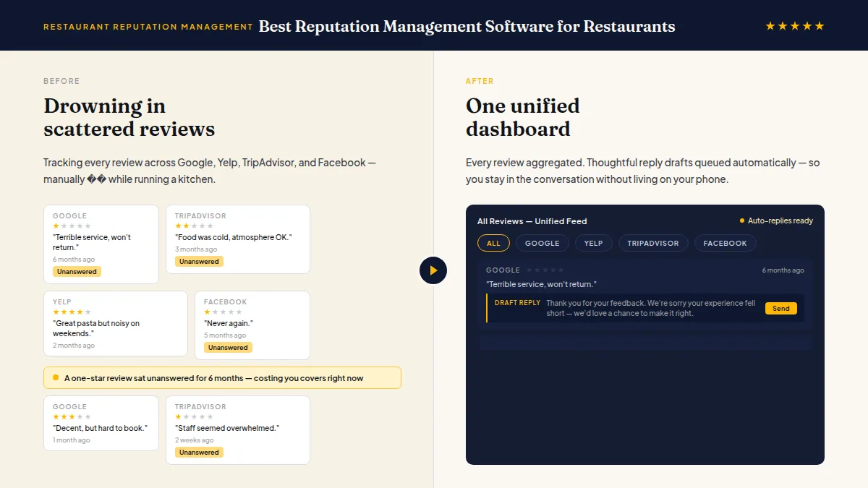Image resolution: width=868 pixels, height=488 pixels.
Task: Click the AFTER section label
Action: 480,81
